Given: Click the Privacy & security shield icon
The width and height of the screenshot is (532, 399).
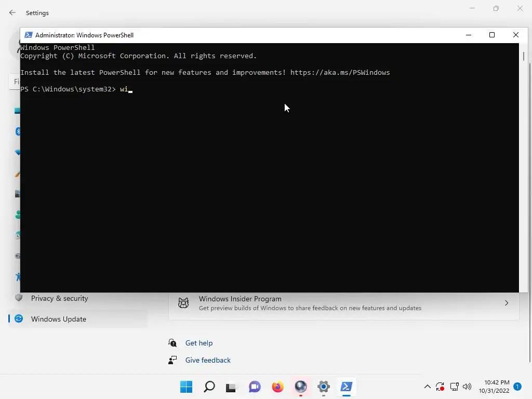Looking at the screenshot, I should (19, 298).
